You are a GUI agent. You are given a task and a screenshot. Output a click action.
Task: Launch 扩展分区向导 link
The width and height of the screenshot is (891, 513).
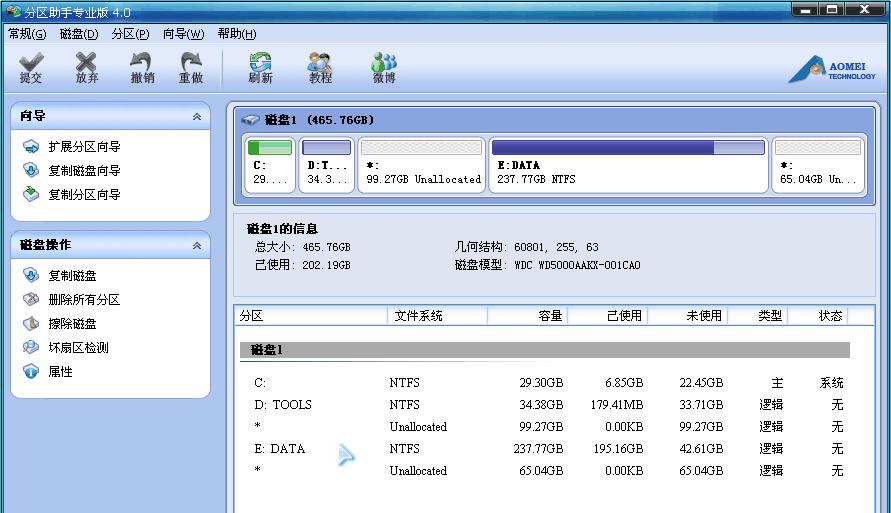84,147
